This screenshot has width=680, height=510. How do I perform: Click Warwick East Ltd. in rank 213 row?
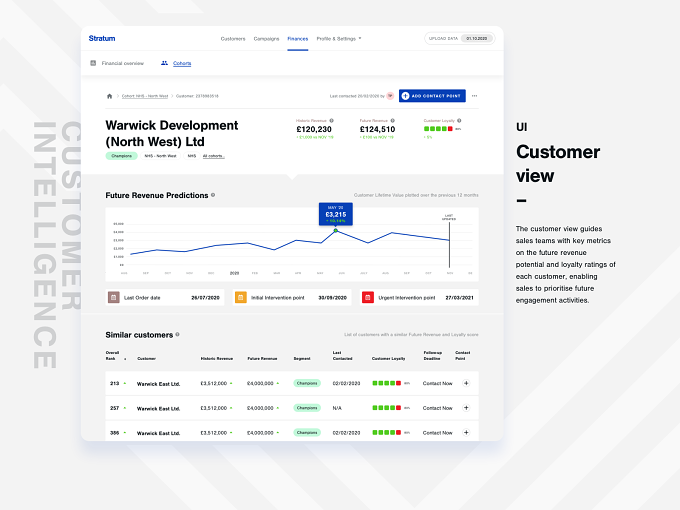point(158,384)
